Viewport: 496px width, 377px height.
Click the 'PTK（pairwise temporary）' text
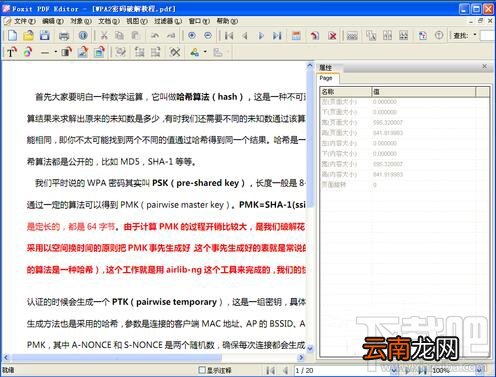[167, 302]
